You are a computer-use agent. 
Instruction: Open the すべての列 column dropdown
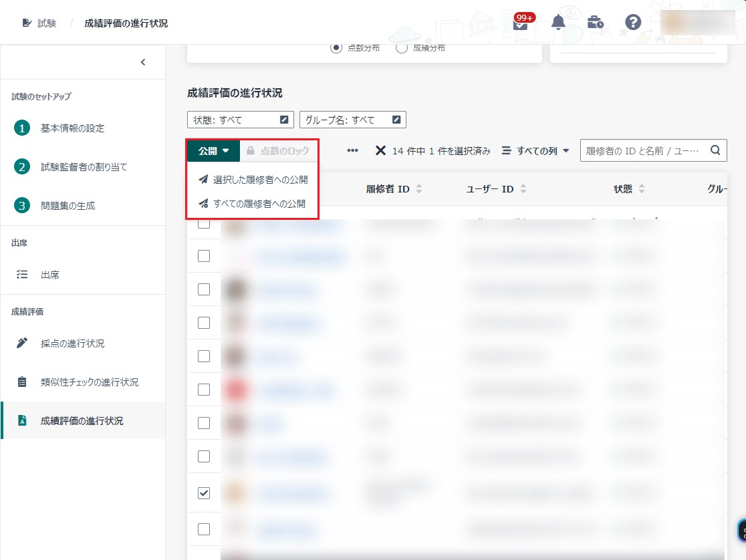click(x=535, y=151)
